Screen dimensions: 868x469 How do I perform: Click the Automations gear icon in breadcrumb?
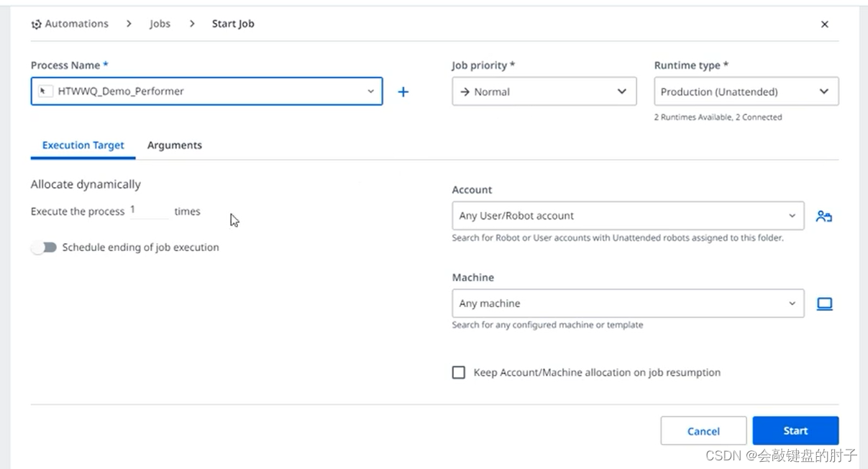[x=36, y=24]
